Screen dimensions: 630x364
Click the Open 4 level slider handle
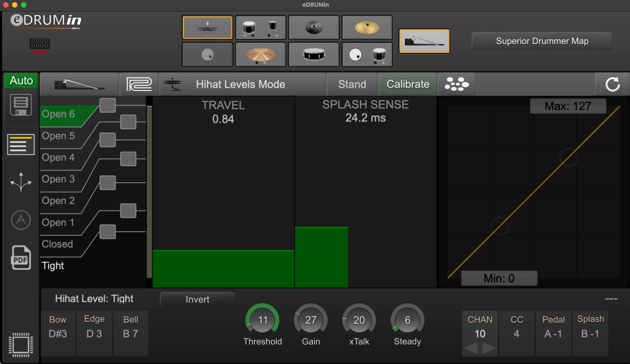tap(108, 140)
